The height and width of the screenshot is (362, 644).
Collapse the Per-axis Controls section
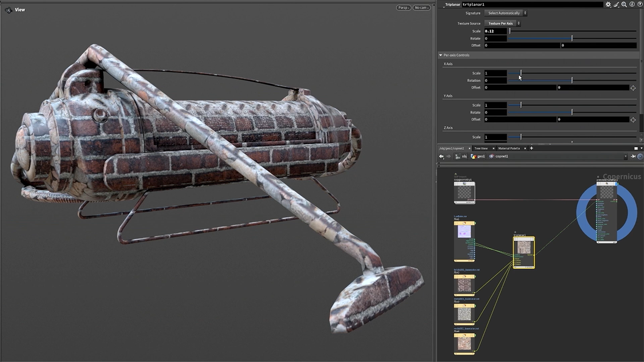click(x=441, y=55)
